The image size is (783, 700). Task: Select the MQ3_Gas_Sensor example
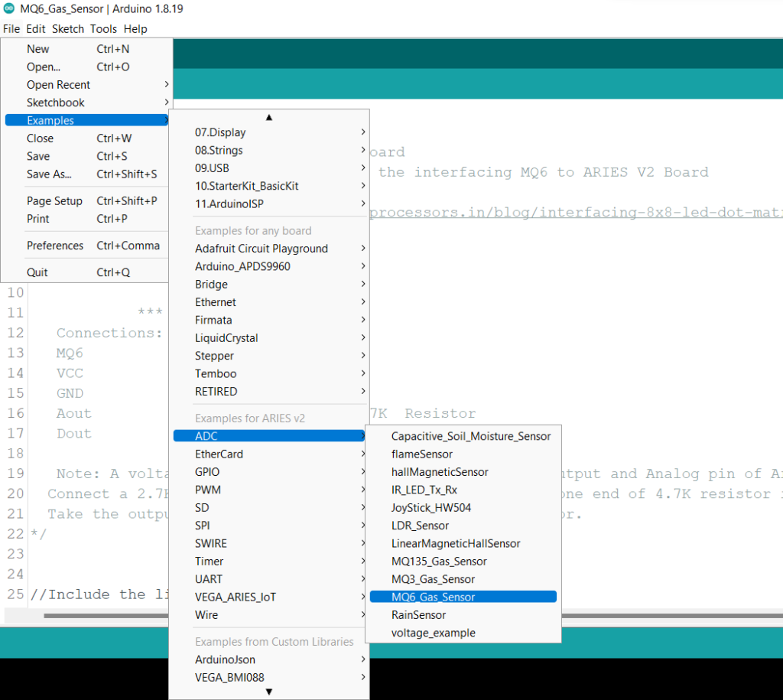pyautogui.click(x=432, y=578)
